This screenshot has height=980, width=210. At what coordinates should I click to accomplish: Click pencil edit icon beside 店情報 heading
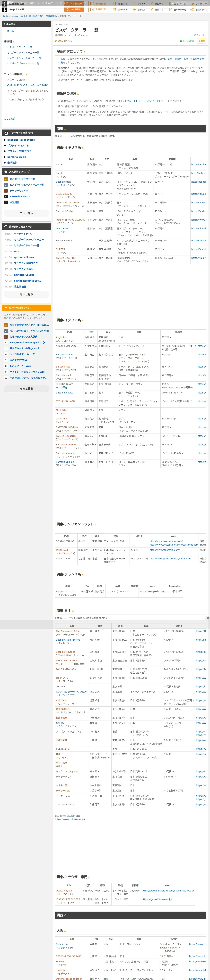coord(14,42)
